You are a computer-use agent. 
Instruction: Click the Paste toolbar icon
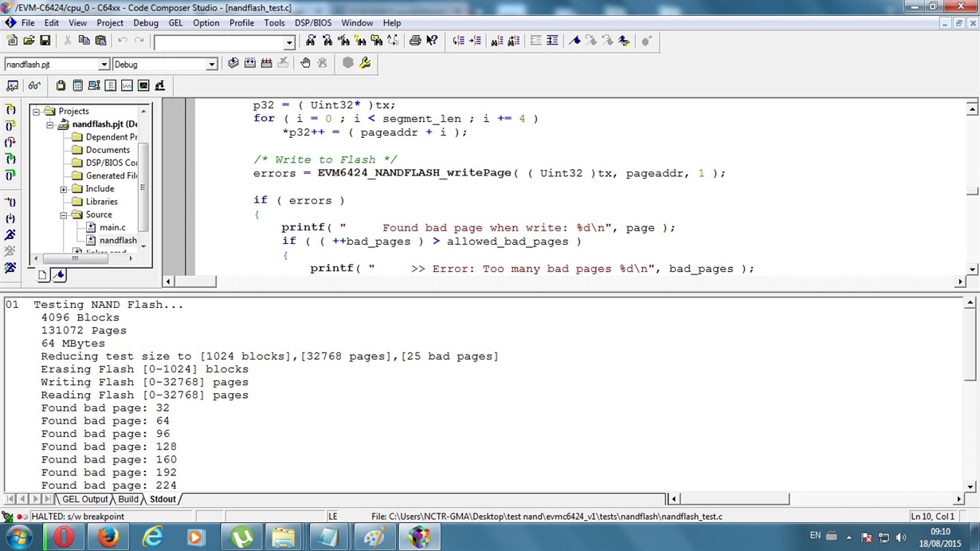[100, 41]
